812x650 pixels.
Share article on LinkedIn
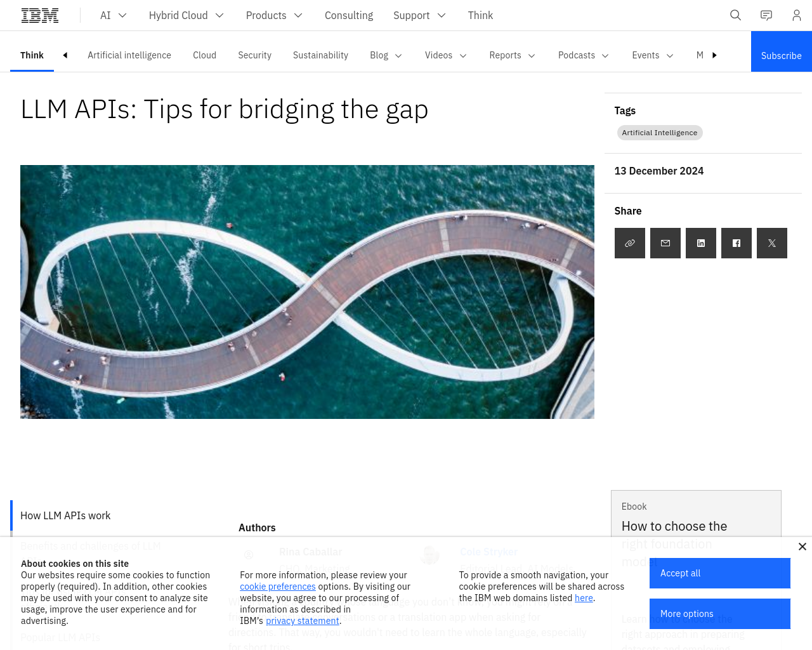tap(701, 243)
